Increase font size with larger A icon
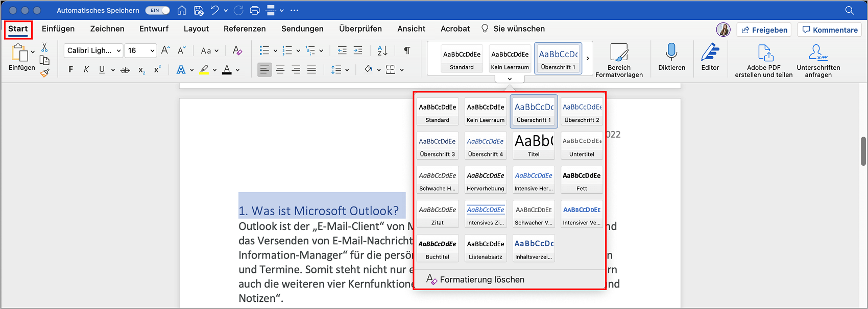 165,50
